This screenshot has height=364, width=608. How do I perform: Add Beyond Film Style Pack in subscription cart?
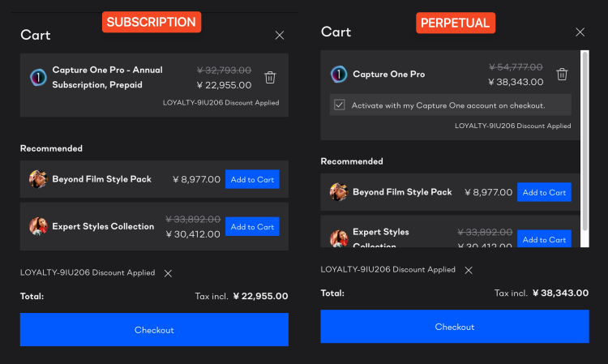coord(252,179)
